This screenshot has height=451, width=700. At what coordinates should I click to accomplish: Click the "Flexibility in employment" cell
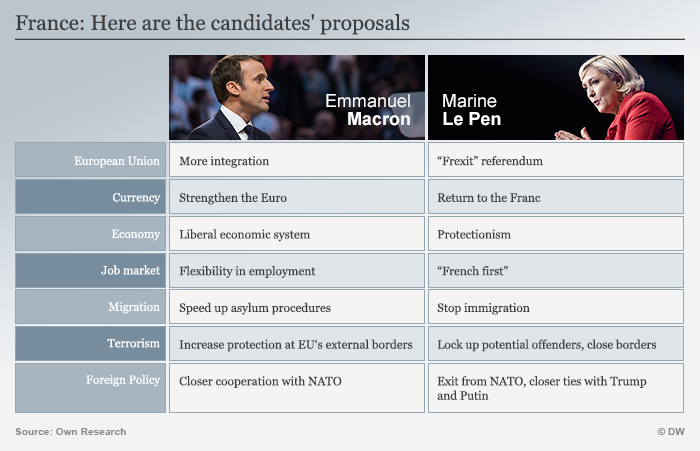coord(297,270)
